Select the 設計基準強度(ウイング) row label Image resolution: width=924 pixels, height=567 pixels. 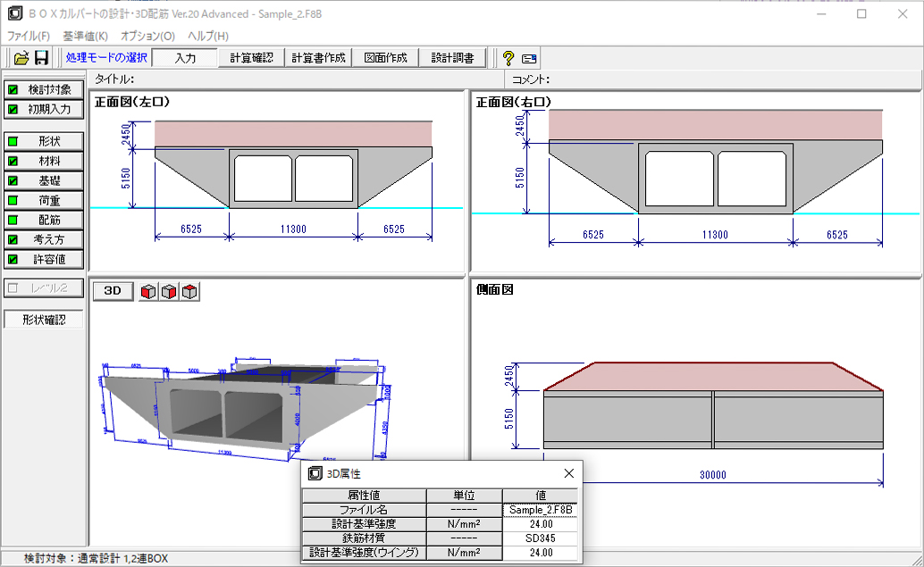tap(365, 553)
